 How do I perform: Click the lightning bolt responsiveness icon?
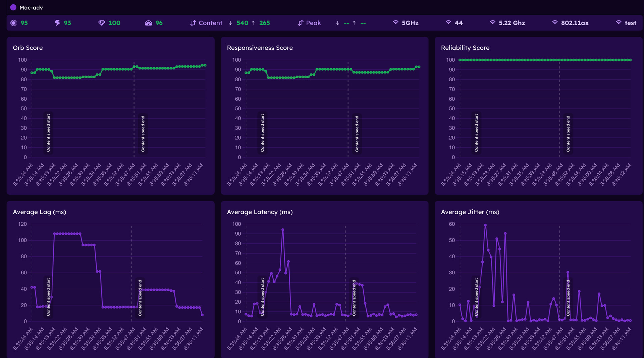tap(57, 23)
